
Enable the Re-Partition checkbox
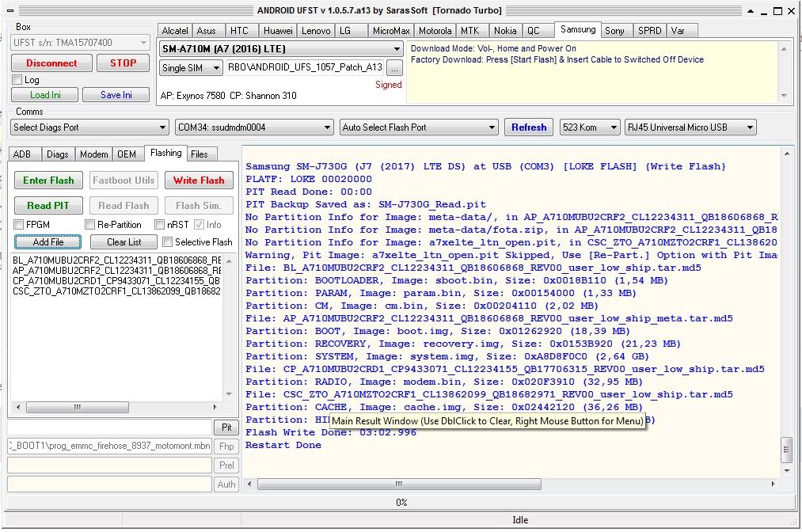coord(90,225)
